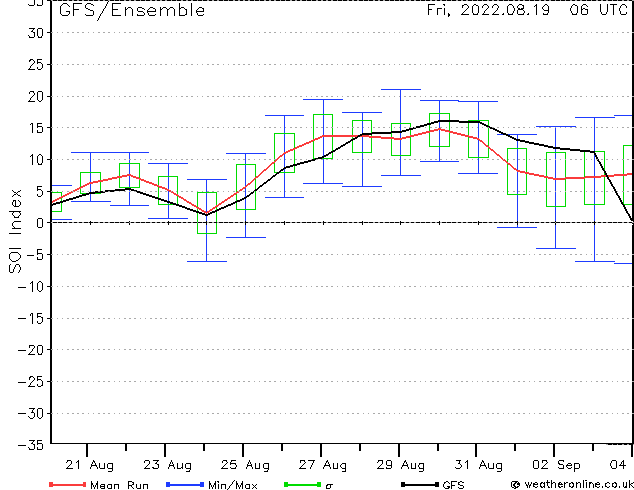Select the y-axis label −35
This screenshot has height=490, width=634.
click(31, 445)
